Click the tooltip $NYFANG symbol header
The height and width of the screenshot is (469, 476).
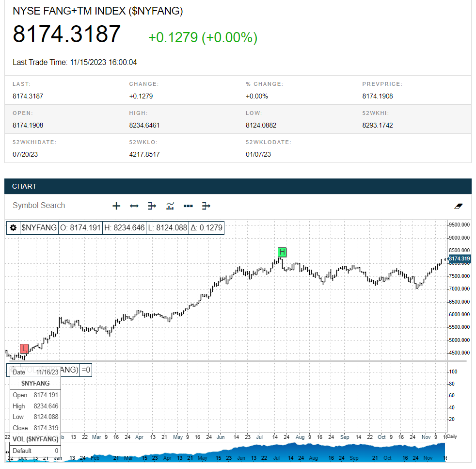tap(35, 383)
